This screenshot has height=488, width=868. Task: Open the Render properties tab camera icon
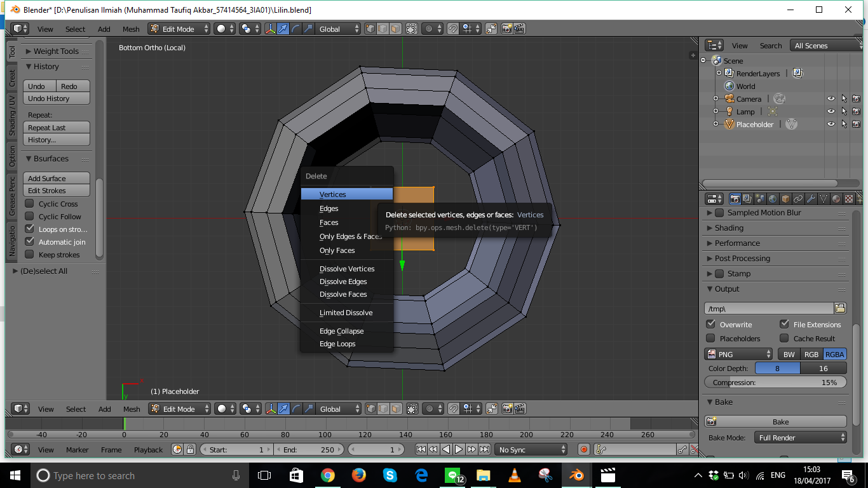[735, 199]
